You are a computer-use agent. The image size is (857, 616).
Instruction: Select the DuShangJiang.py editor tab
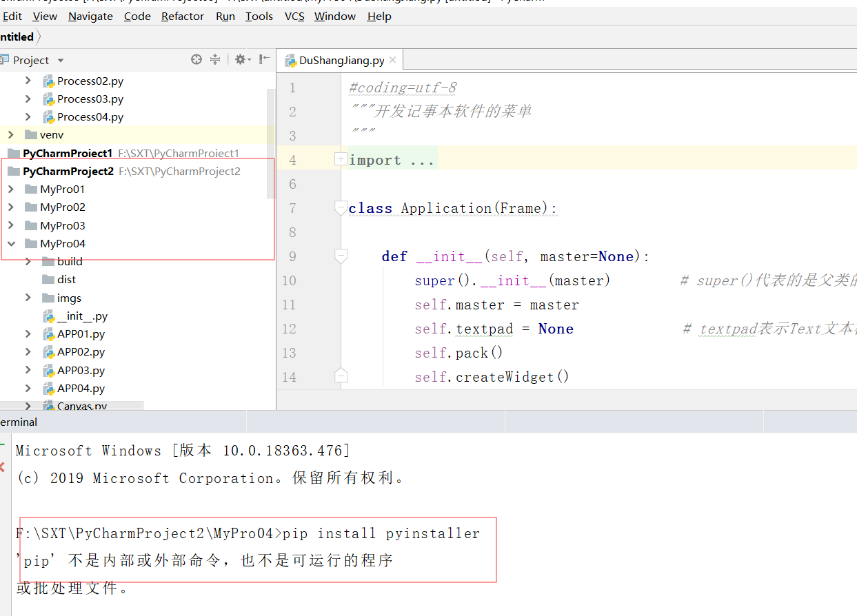pos(341,60)
